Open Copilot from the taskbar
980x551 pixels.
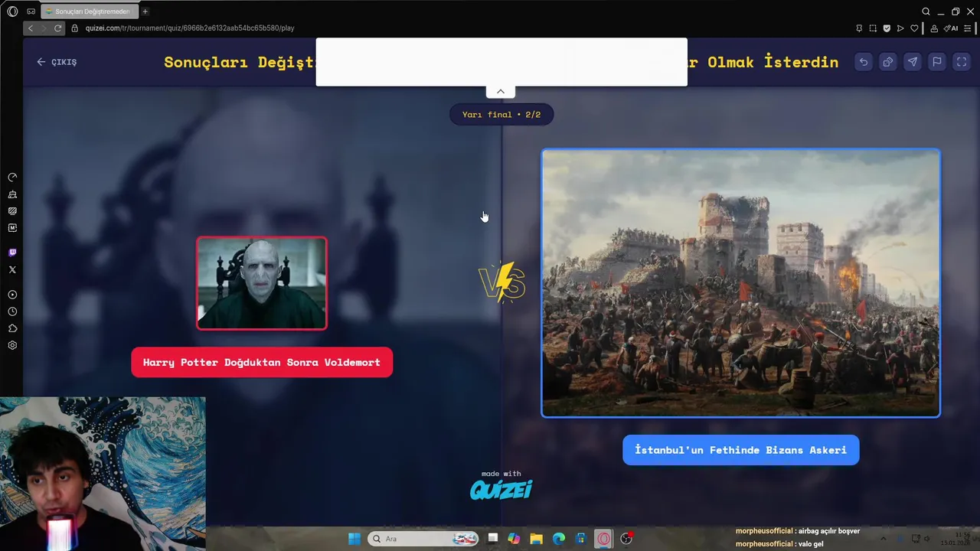tap(514, 539)
